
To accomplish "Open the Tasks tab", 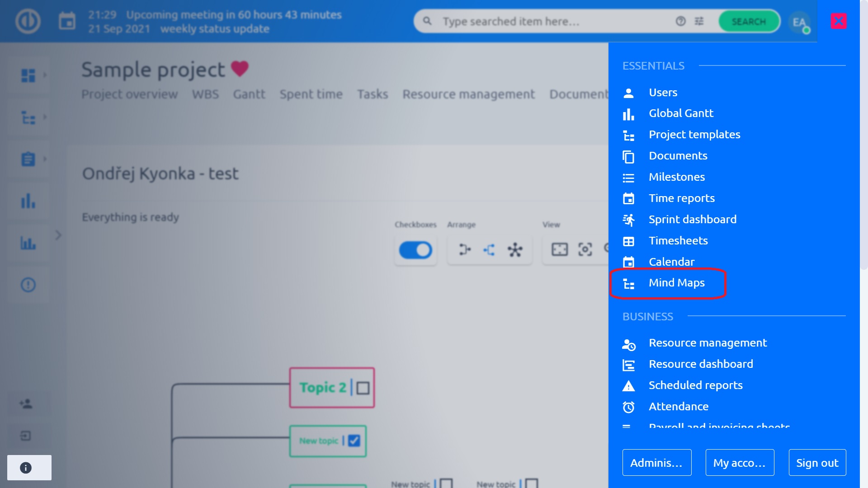I will pyautogui.click(x=373, y=94).
